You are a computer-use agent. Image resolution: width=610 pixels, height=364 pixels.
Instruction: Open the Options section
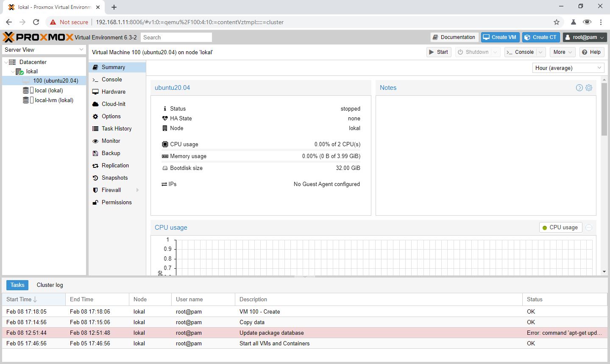pos(117,116)
